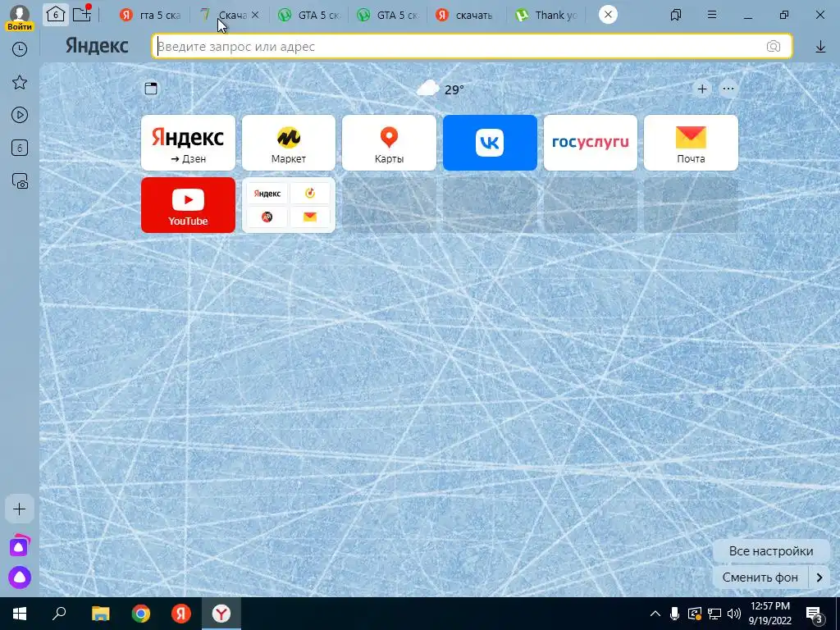The width and height of the screenshot is (840, 630).
Task: Open the YouTube tile
Action: pos(188,205)
